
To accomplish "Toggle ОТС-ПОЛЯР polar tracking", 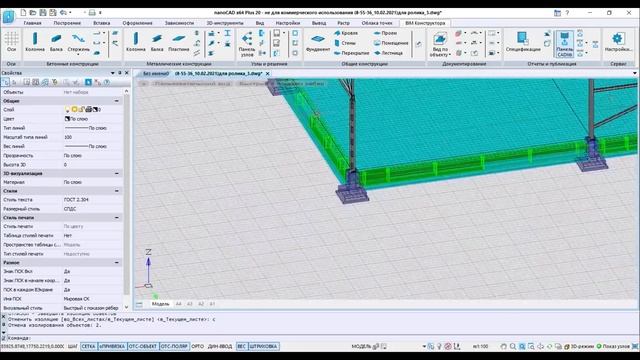I will point(174,347).
